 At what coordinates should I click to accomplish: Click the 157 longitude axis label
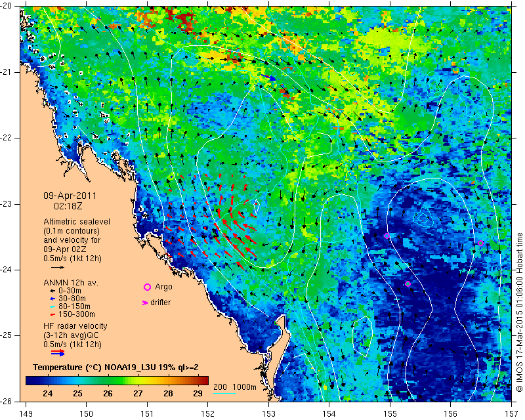click(512, 414)
